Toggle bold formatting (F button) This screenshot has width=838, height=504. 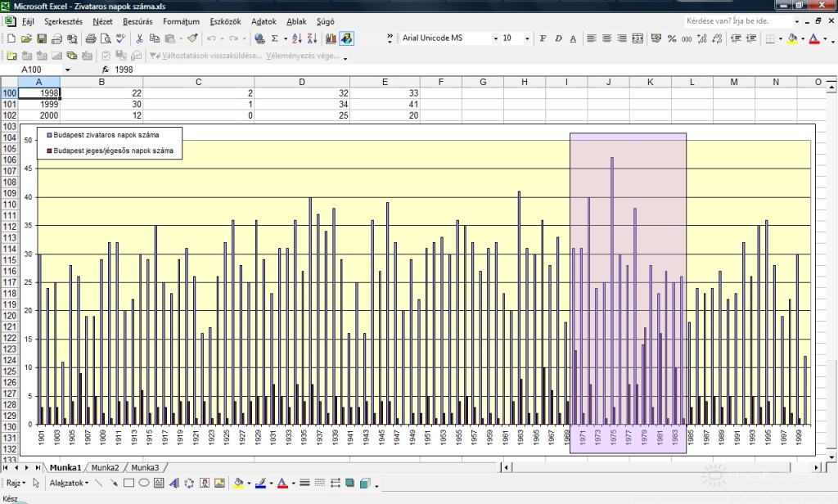(543, 38)
